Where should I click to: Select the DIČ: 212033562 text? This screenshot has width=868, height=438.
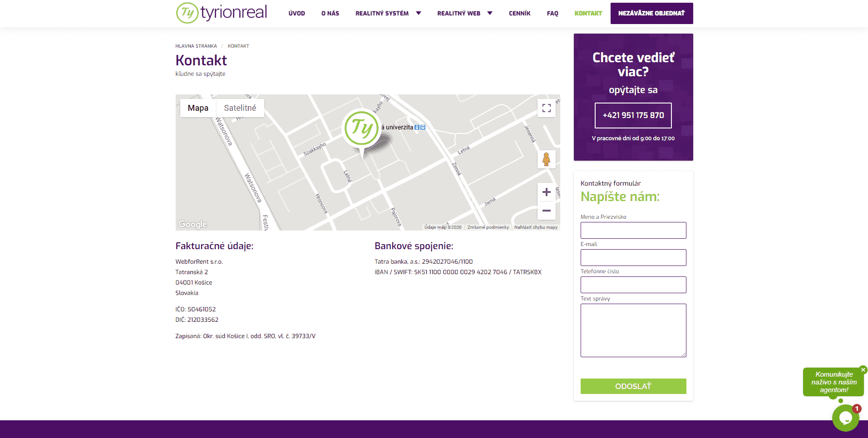point(197,320)
